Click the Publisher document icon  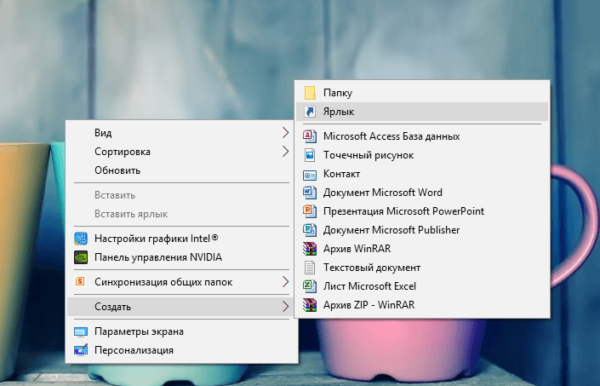tap(310, 230)
